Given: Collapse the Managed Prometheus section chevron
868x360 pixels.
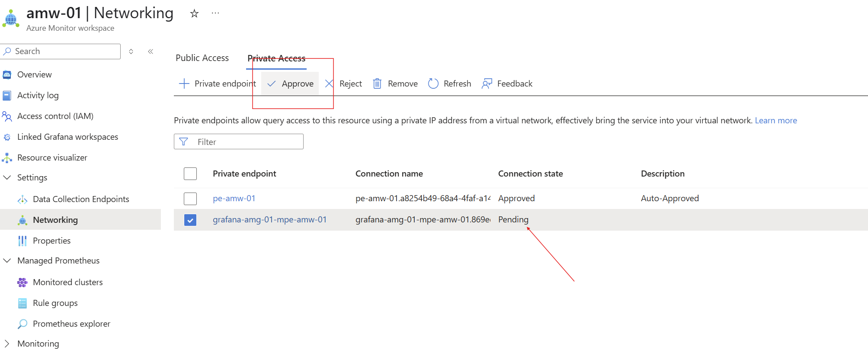Looking at the screenshot, I should coord(7,261).
